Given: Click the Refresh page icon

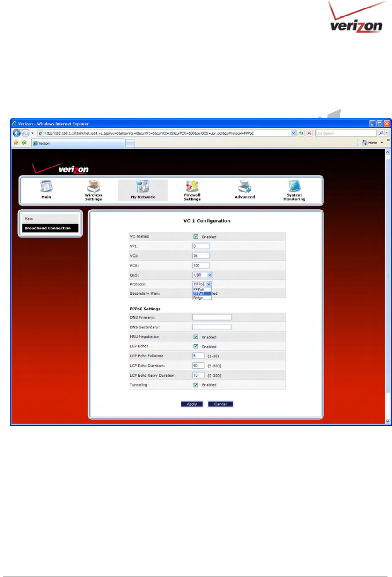Looking at the screenshot, I should pos(301,133).
